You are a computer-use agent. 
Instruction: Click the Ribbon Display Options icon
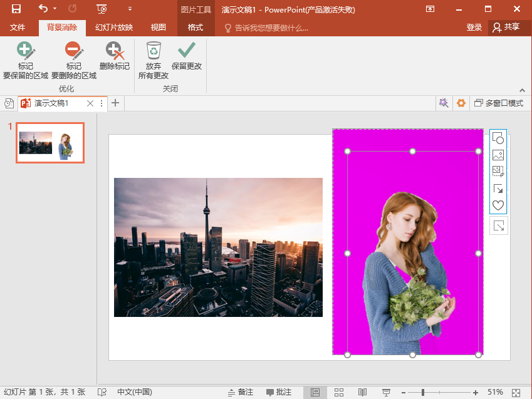(430, 9)
